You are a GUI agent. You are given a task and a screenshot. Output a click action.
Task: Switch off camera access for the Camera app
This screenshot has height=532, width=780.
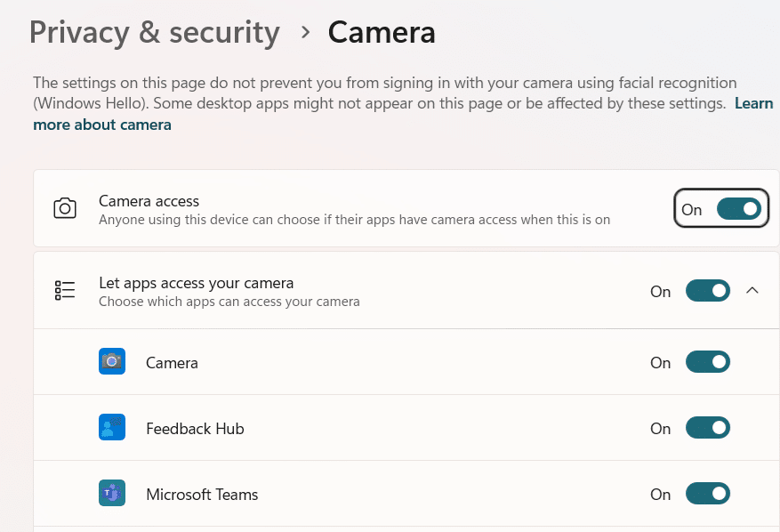point(707,362)
